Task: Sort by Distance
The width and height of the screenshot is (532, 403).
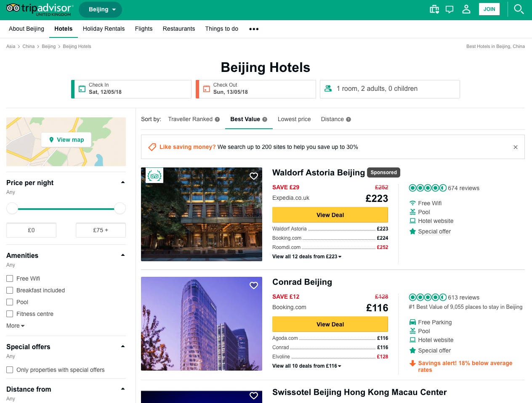Action: (x=332, y=119)
